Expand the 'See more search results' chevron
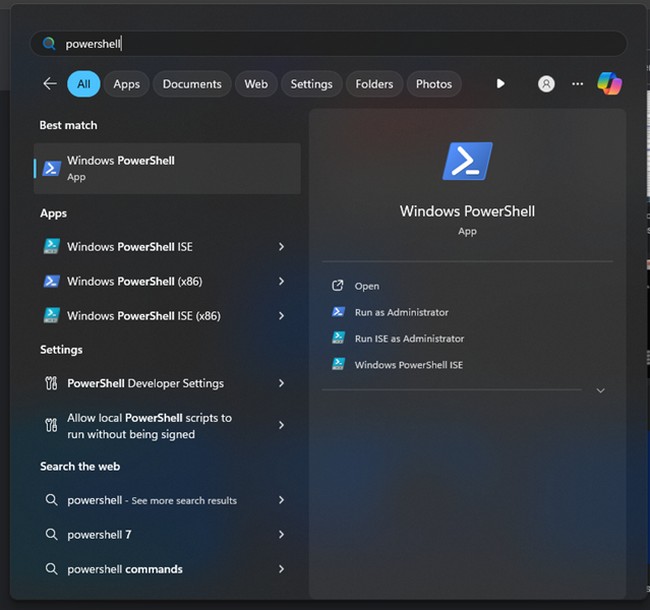Image resolution: width=650 pixels, height=610 pixels. click(x=281, y=500)
